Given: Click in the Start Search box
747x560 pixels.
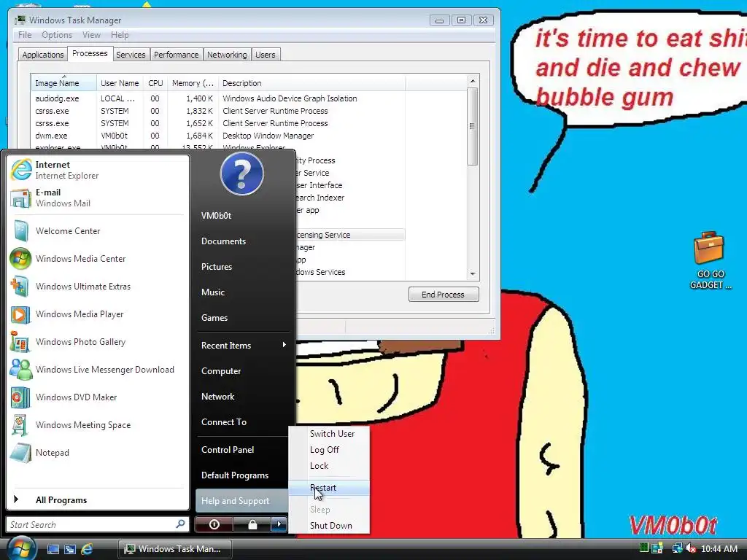Looking at the screenshot, I should point(90,524).
